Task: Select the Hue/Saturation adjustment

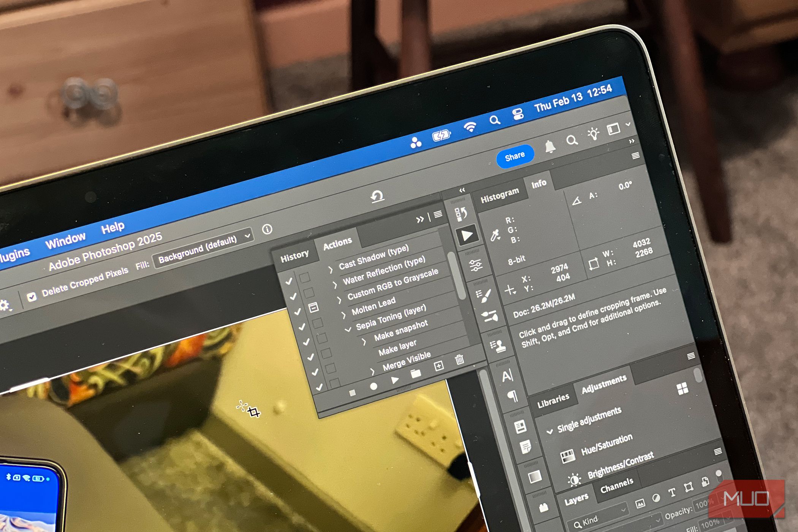Action: pyautogui.click(x=606, y=445)
